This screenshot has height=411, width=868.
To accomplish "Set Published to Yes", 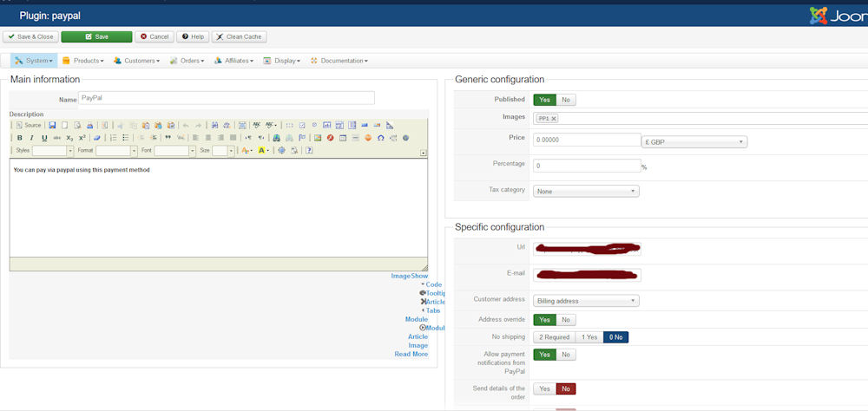I will pos(545,100).
